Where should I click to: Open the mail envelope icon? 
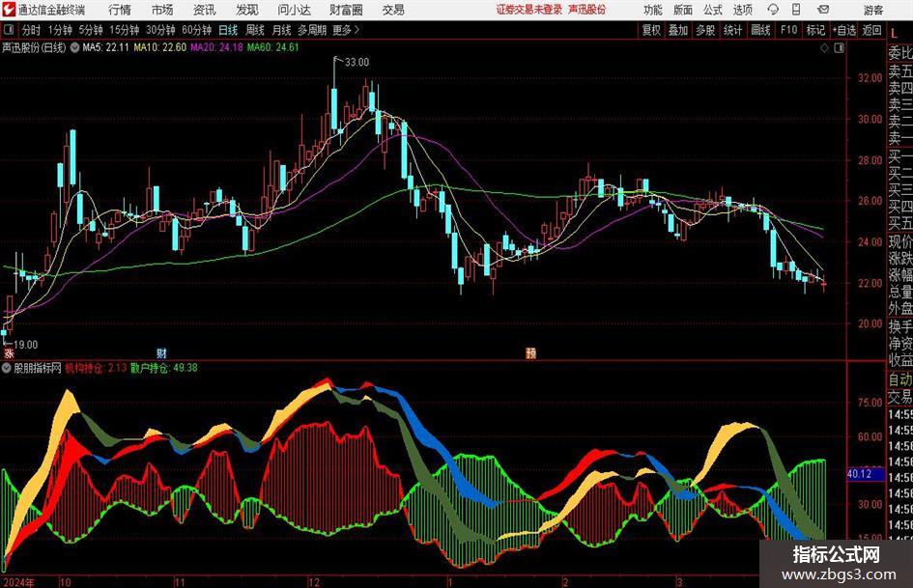click(x=823, y=10)
